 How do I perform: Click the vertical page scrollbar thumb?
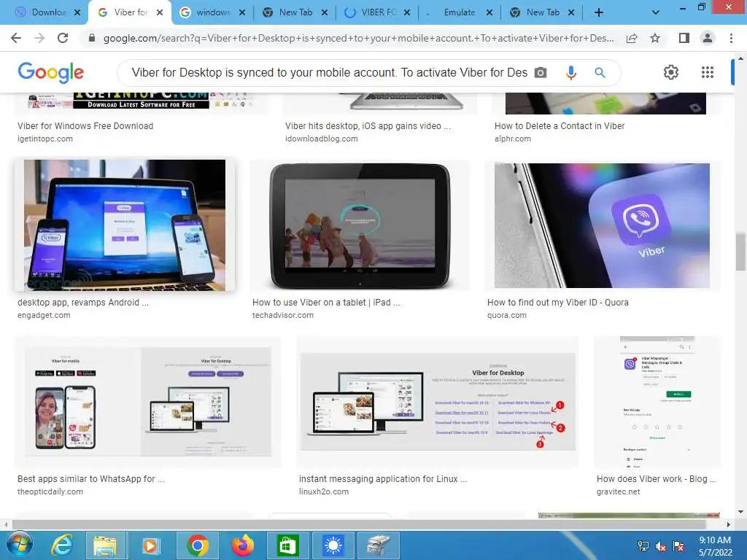[740, 251]
